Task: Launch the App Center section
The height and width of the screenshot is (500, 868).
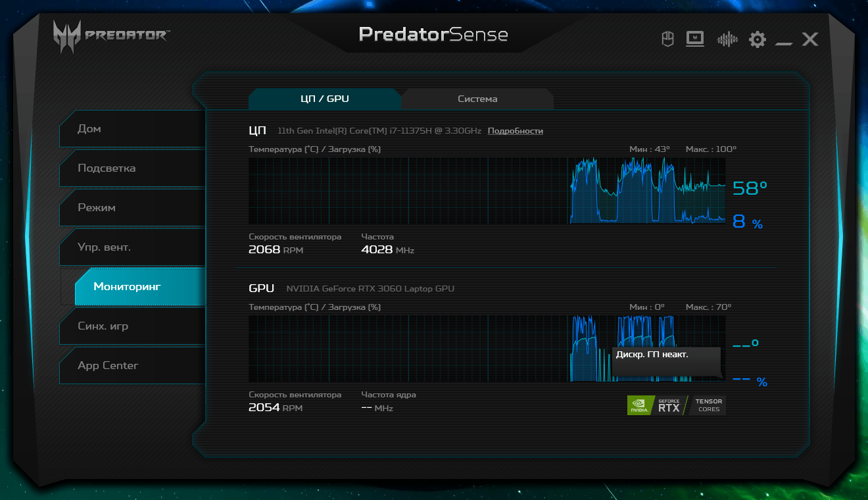Action: (x=132, y=366)
